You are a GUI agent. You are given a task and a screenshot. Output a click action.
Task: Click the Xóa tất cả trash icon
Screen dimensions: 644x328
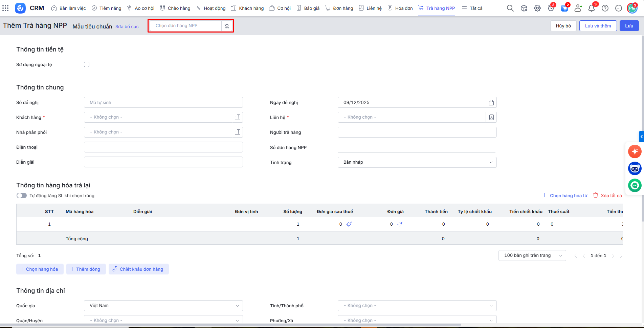(x=596, y=195)
